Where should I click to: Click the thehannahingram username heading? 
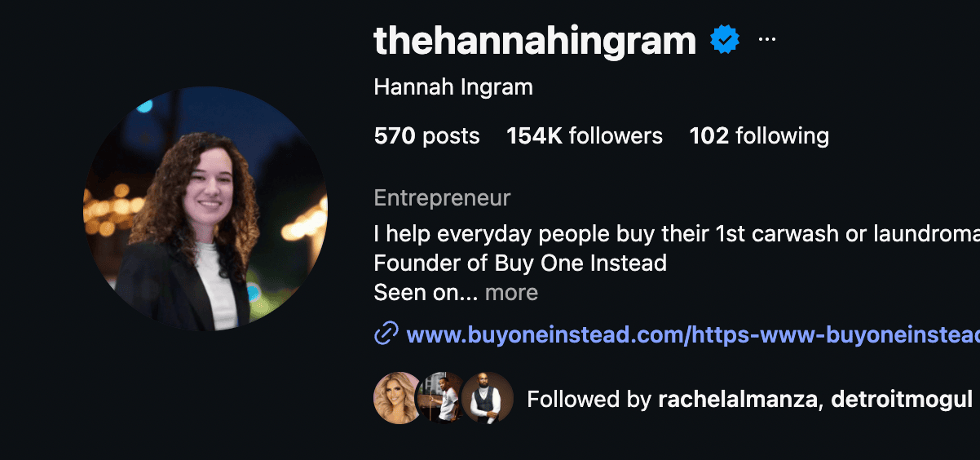pyautogui.click(x=535, y=40)
